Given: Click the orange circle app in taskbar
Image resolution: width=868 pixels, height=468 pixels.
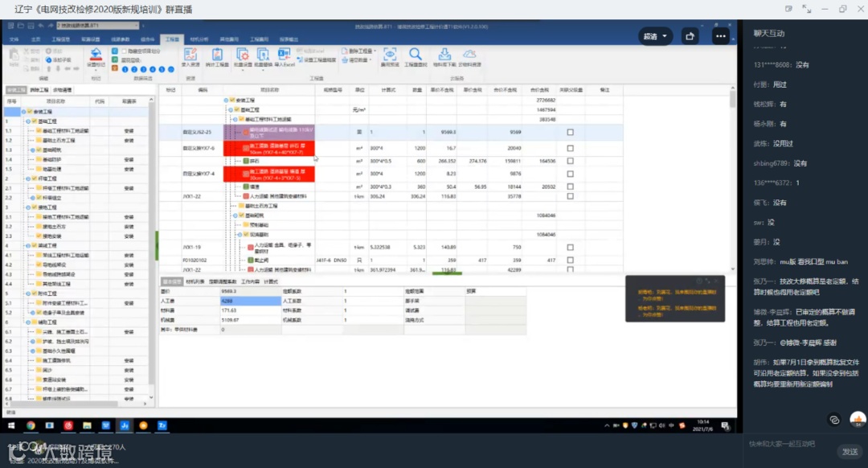Looking at the screenshot, I should coord(143,425).
